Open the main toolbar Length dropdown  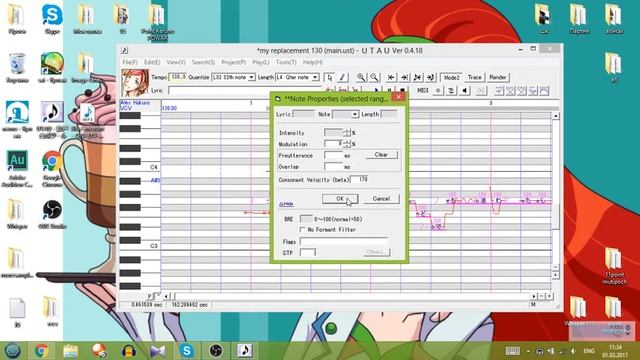pos(315,77)
